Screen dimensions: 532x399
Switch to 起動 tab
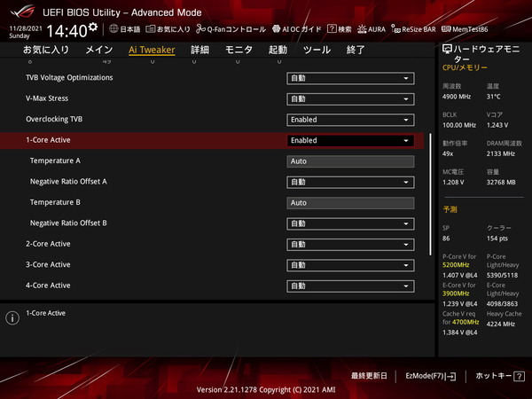click(278, 50)
